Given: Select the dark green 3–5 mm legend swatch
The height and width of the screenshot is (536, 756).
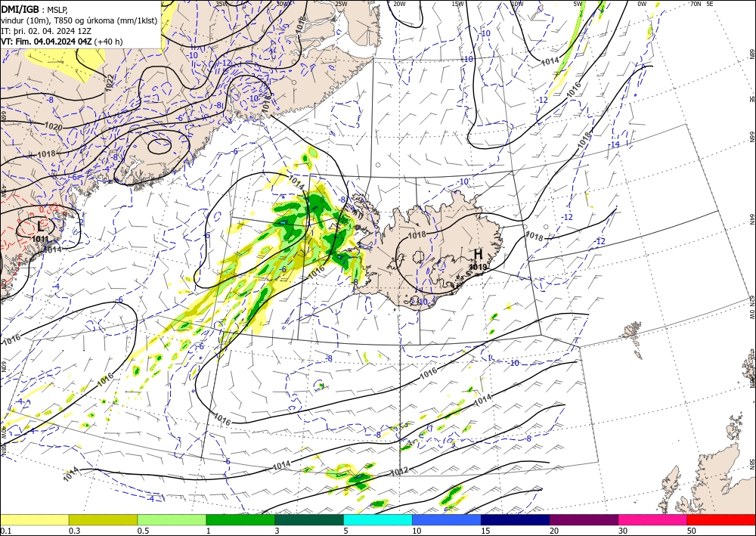Looking at the screenshot, I should click(x=309, y=519).
